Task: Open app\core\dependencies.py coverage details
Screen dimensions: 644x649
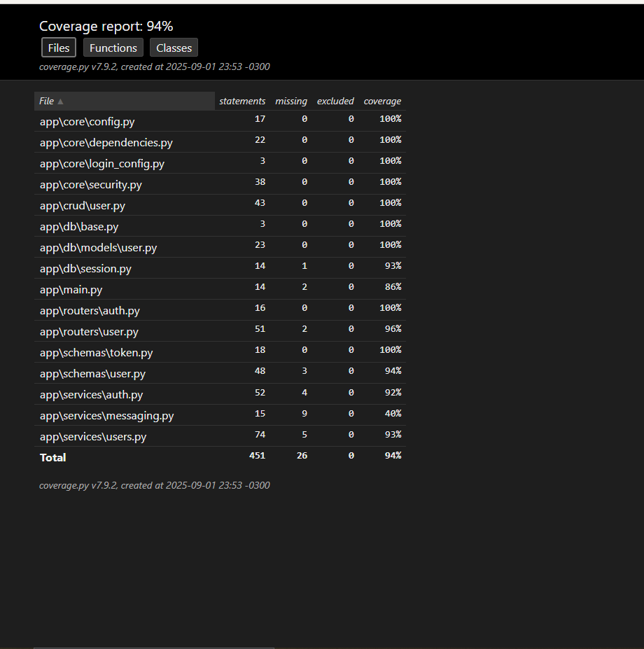Action: pyautogui.click(x=106, y=143)
